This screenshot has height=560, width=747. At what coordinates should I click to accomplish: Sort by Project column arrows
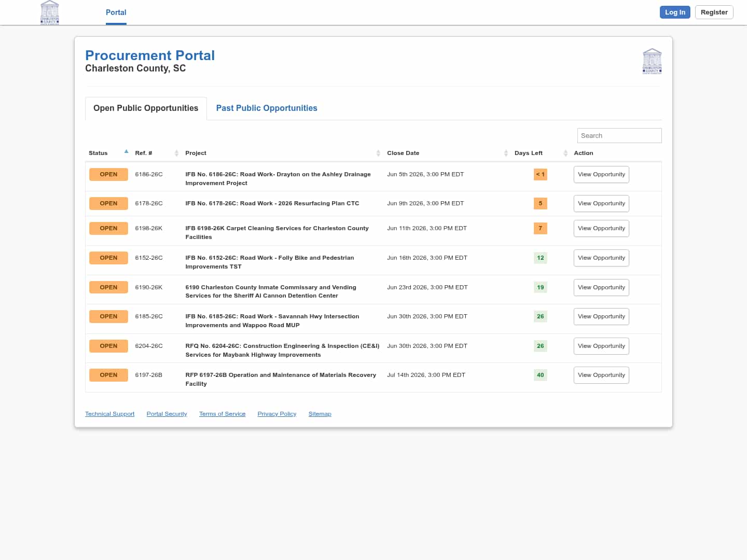coord(378,153)
